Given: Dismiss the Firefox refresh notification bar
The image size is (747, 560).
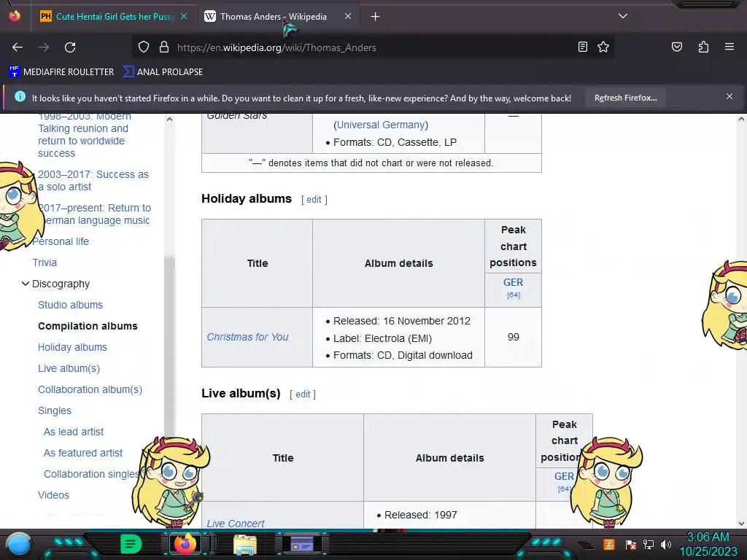Looking at the screenshot, I should [x=729, y=97].
